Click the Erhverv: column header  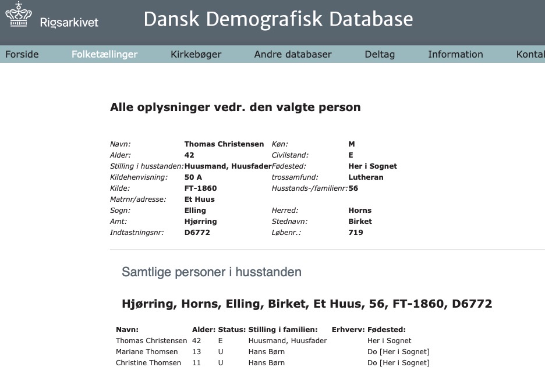(x=348, y=330)
